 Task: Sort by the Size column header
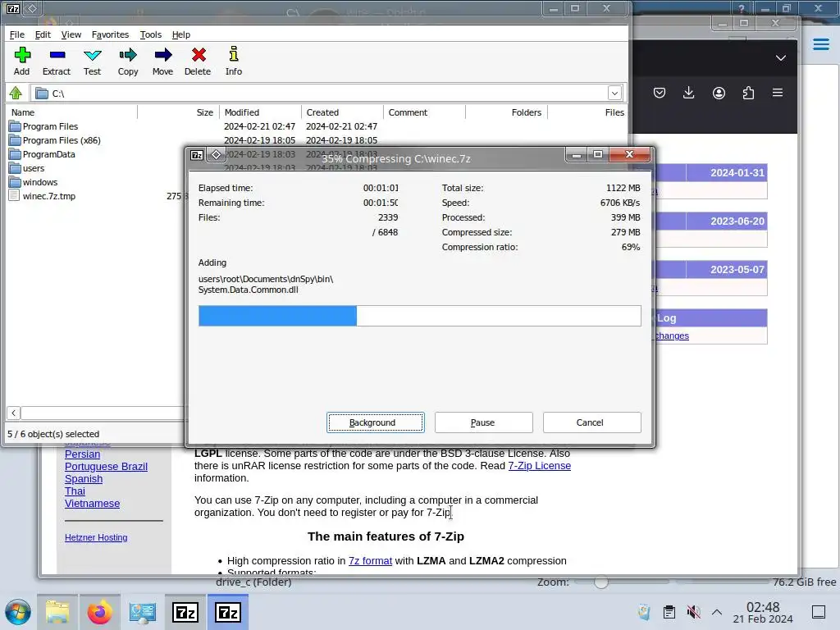178,112
